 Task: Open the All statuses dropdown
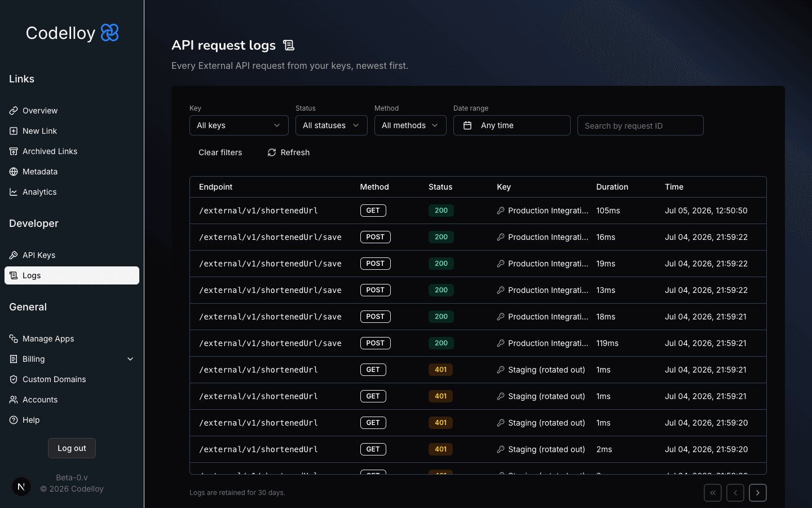pyautogui.click(x=332, y=125)
